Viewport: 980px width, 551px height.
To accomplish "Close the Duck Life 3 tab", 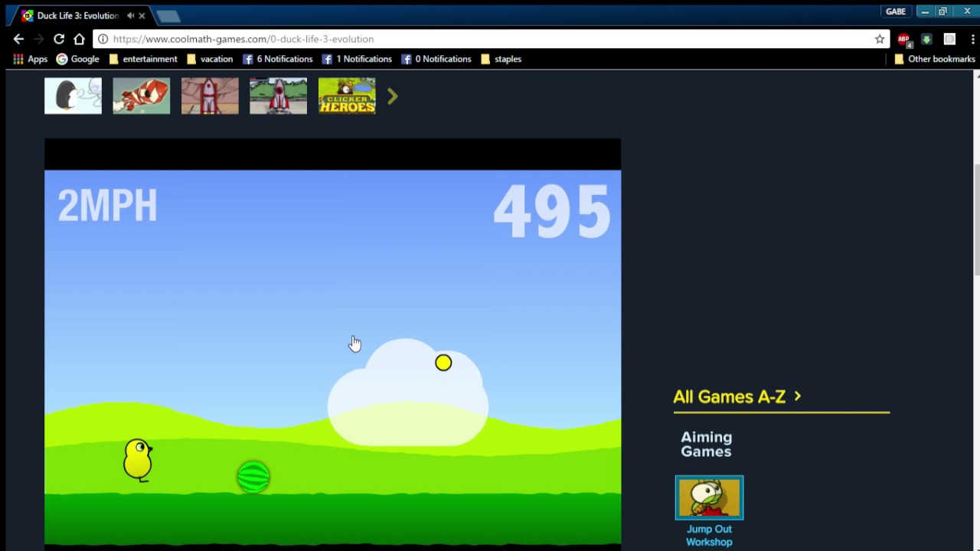I will click(x=142, y=15).
